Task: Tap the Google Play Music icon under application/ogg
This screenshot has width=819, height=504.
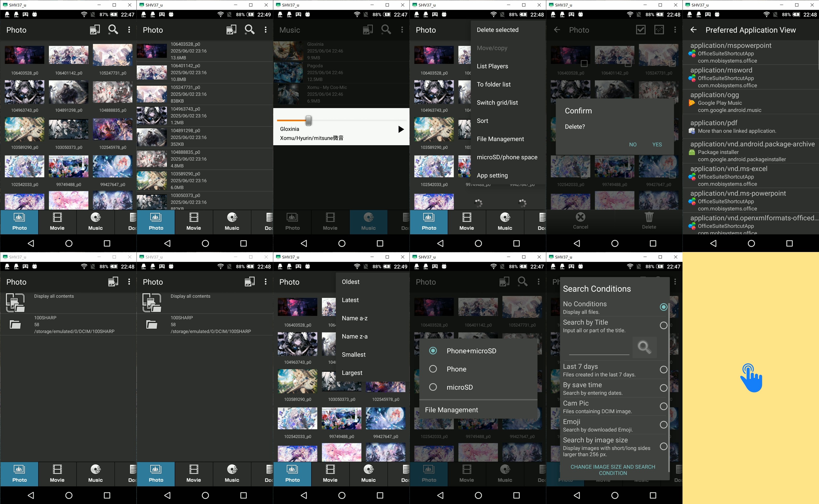Action: (x=692, y=103)
